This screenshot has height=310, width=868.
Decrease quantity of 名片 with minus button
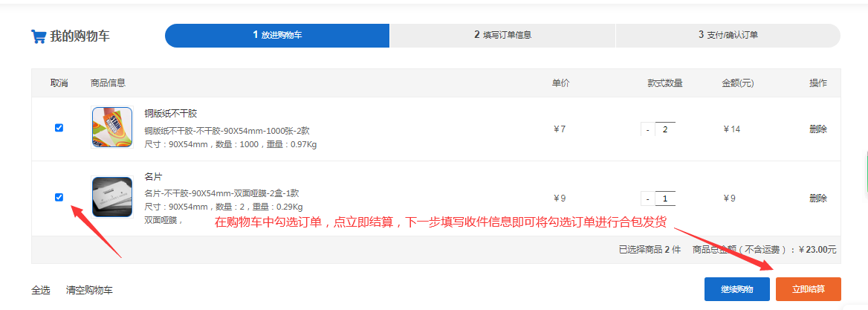(647, 199)
